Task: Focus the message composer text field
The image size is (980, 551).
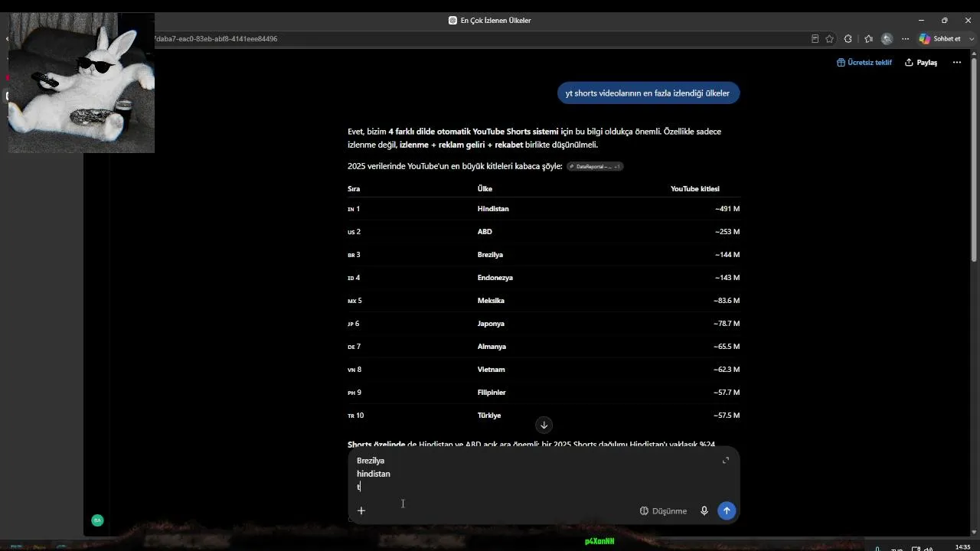Action: pyautogui.click(x=536, y=474)
